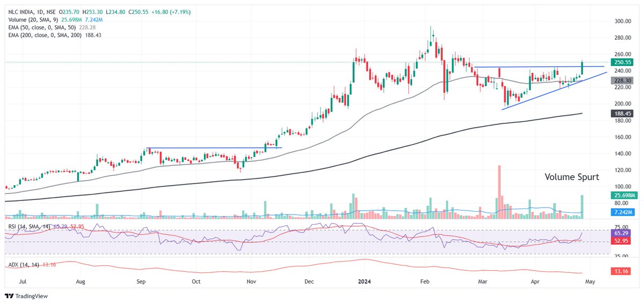Click the Apr date axis label
The image size is (644, 304).
[535, 281]
